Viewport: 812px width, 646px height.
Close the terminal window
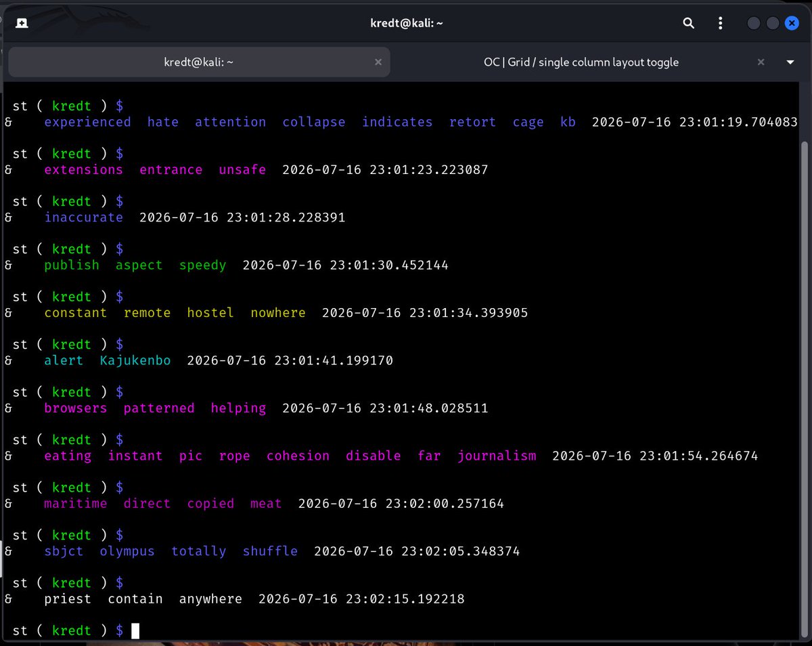pyautogui.click(x=792, y=23)
